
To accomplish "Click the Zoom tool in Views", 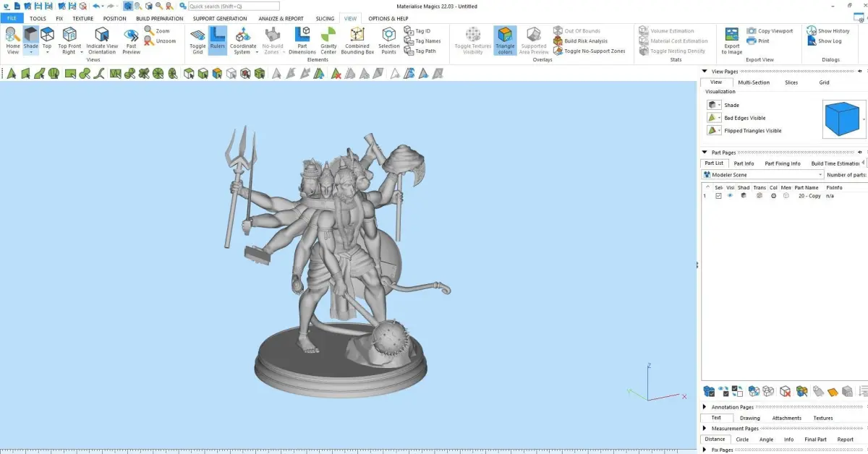I will point(157,31).
